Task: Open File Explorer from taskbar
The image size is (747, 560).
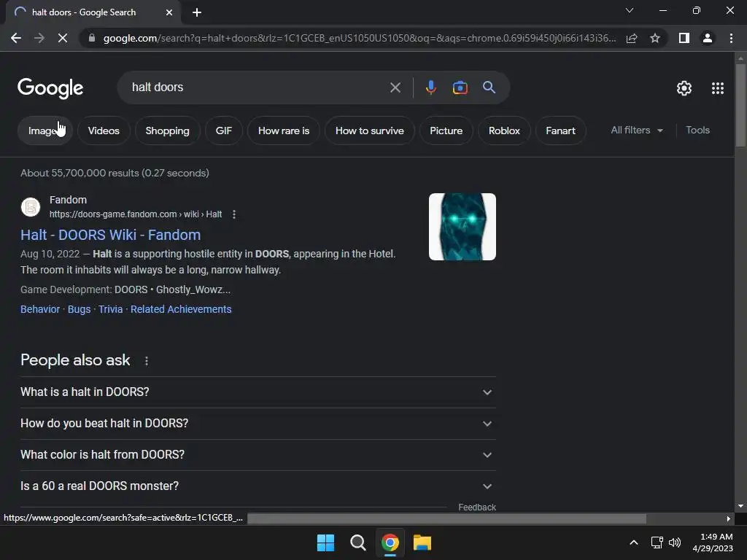Action: click(422, 542)
